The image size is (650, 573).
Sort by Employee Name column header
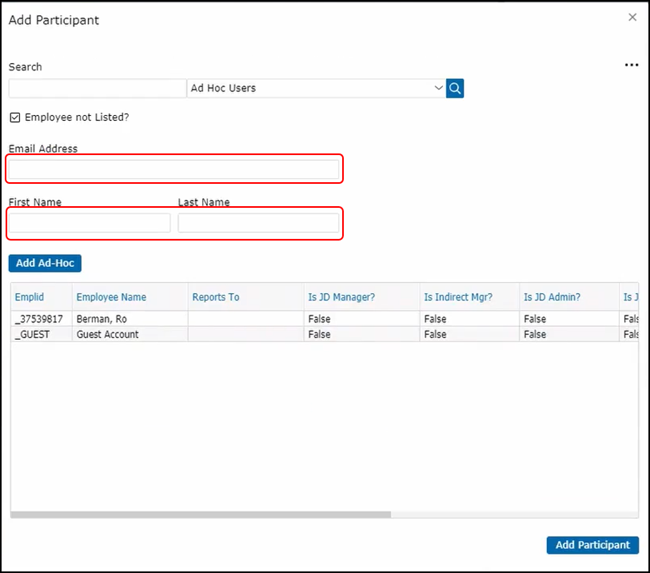pos(111,297)
